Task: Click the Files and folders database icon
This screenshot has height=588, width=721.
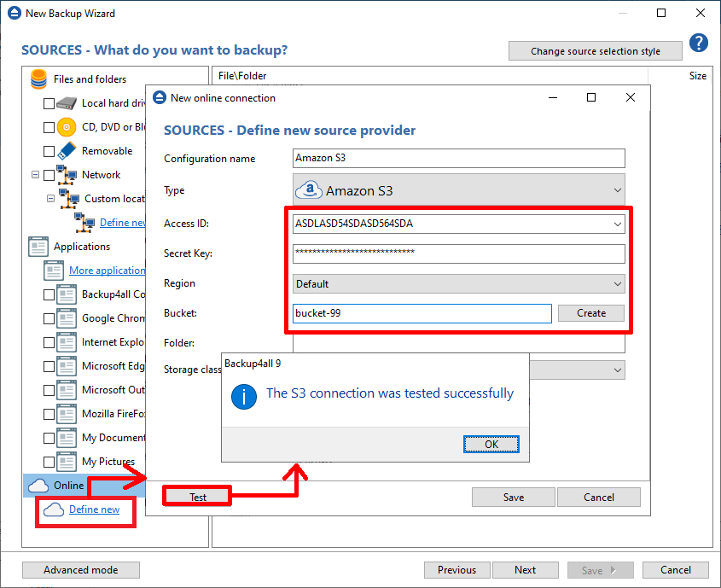Action: coord(38,79)
